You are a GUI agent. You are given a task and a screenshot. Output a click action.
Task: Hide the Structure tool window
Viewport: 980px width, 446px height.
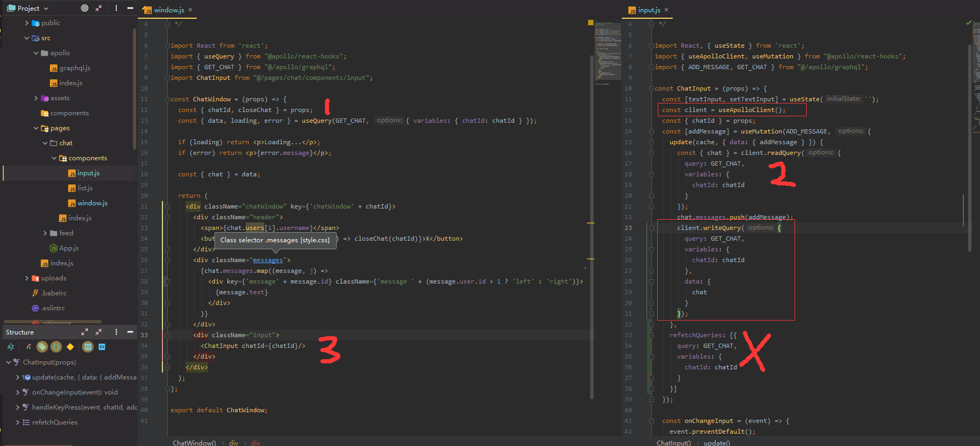pos(130,332)
